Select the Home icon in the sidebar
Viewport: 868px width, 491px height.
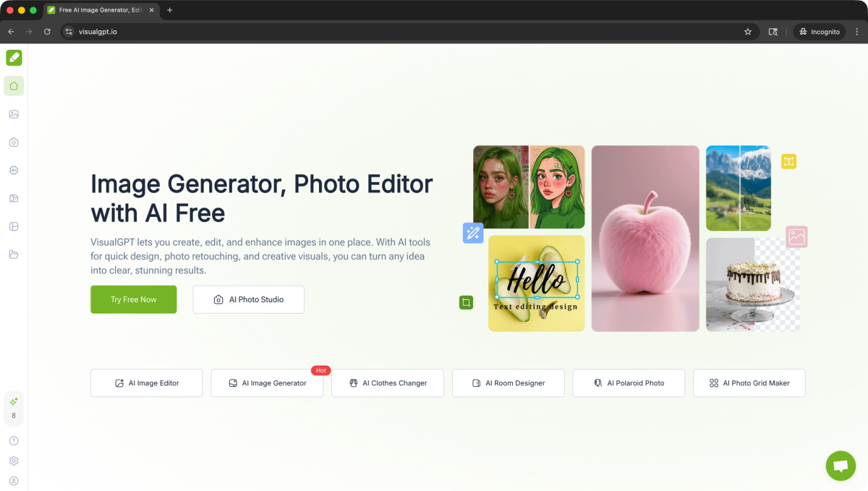pyautogui.click(x=14, y=85)
